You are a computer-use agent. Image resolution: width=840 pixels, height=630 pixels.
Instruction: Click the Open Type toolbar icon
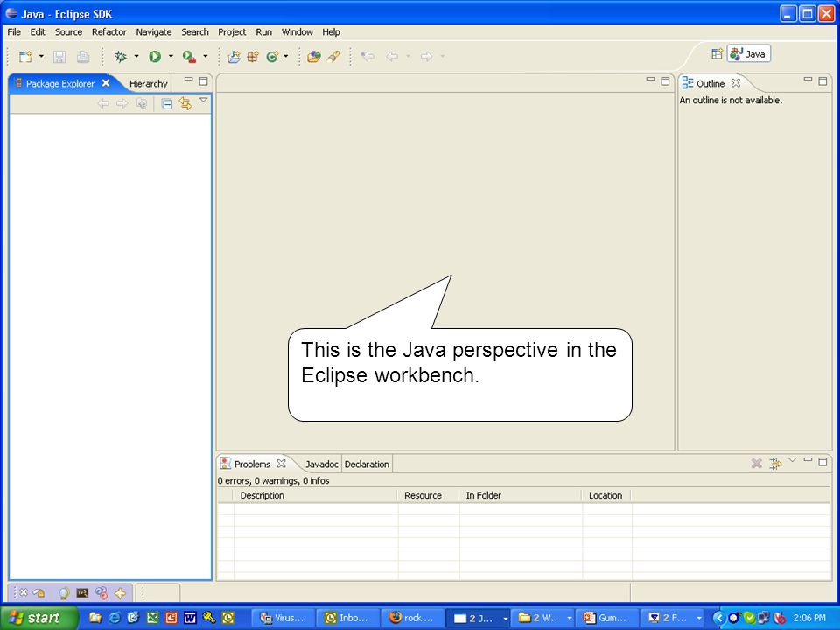313,56
